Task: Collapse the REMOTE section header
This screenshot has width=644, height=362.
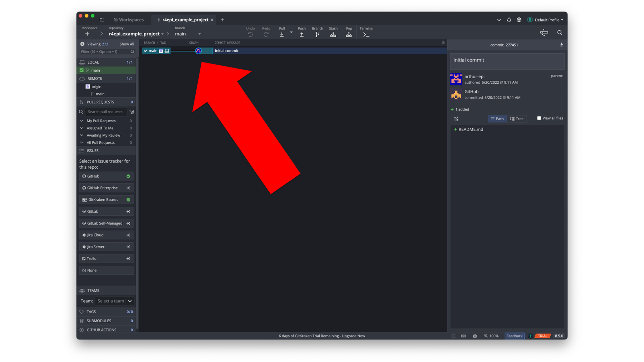Action: pyautogui.click(x=106, y=79)
